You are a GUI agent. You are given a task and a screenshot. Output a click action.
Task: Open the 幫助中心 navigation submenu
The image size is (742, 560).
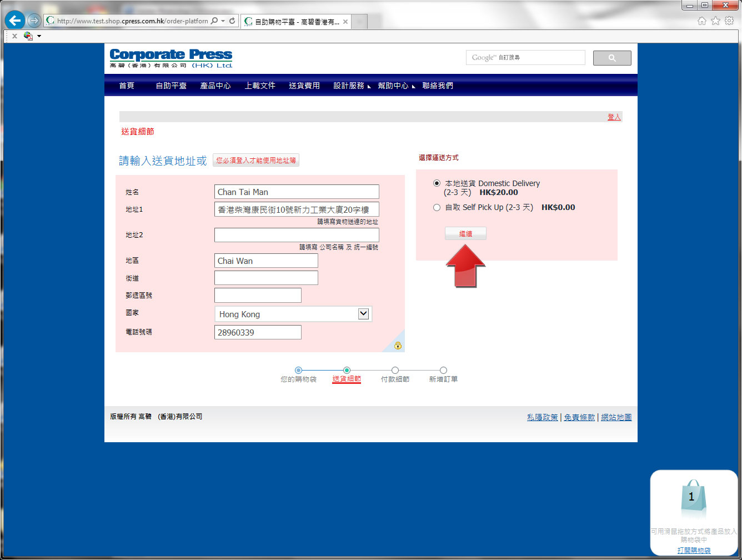click(x=393, y=86)
